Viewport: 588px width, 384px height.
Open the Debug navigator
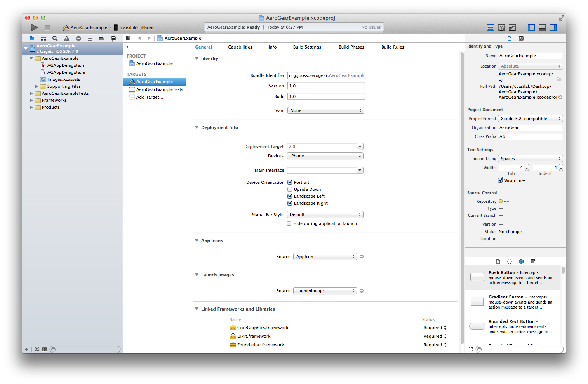point(90,38)
